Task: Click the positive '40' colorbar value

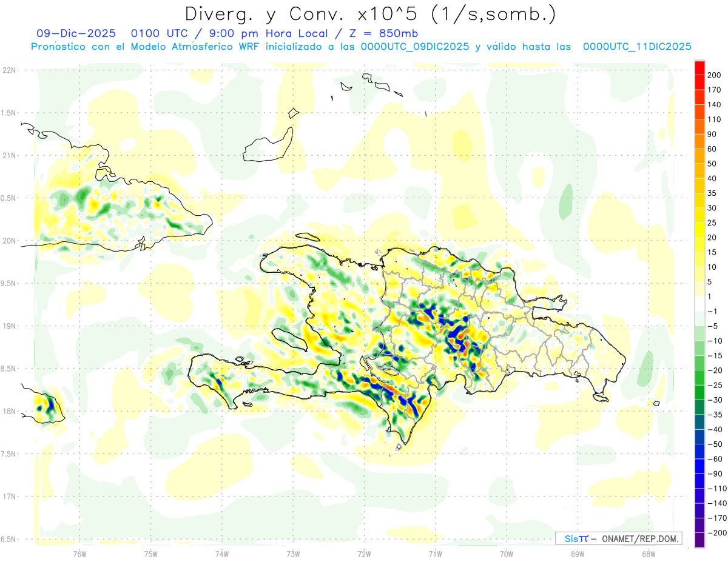Action: tap(713, 178)
